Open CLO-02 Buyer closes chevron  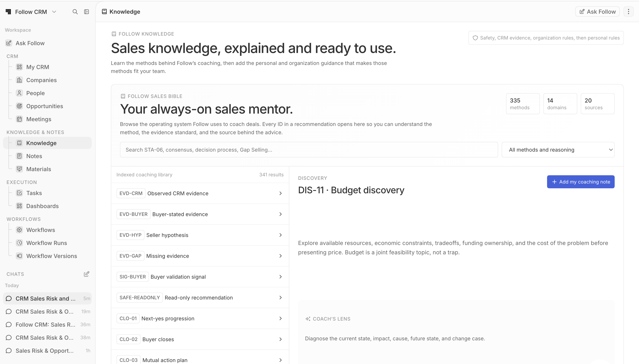[280, 339]
